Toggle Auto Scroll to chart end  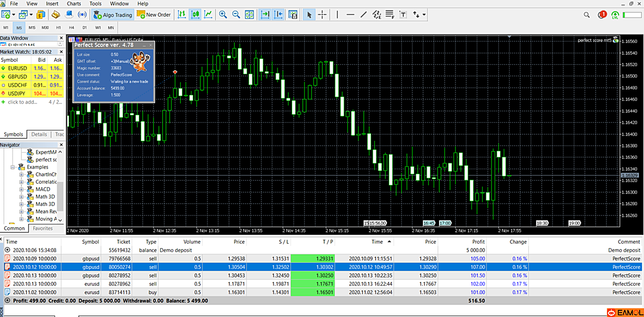(x=265, y=14)
